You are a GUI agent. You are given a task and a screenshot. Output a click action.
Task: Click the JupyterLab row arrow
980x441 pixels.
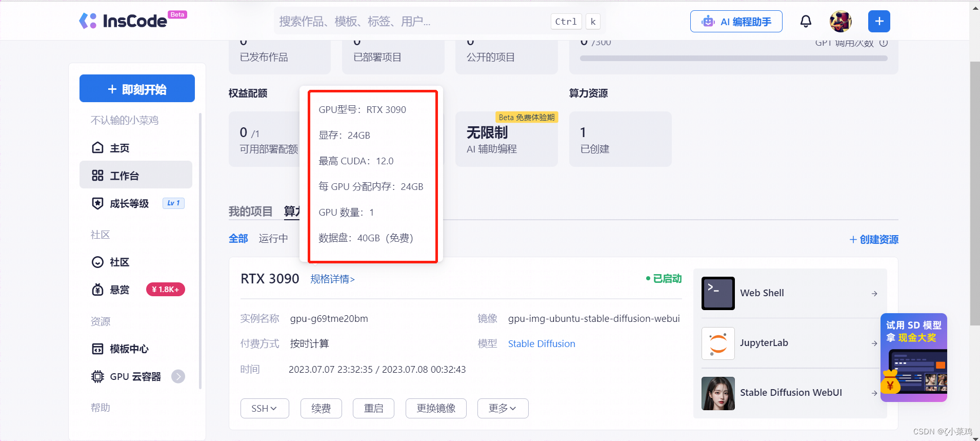[x=874, y=343]
